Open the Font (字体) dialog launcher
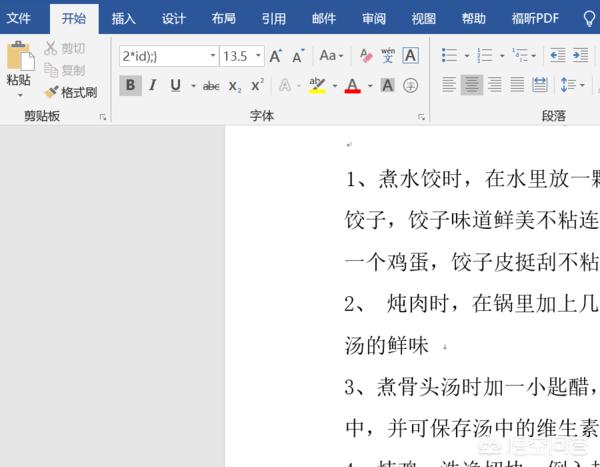Viewport: 600px width, 467px height. [x=421, y=117]
